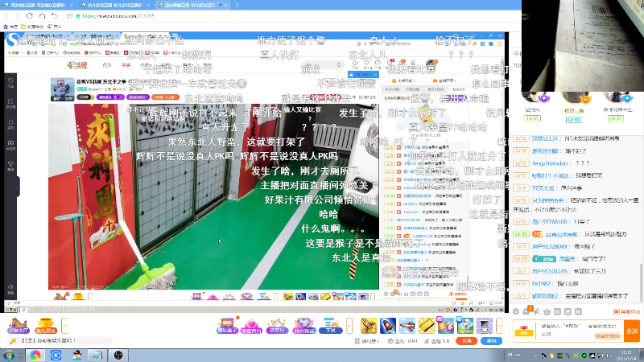The image size is (644, 362).
Task: Click the browser forward arrow
Action: pos(18,15)
